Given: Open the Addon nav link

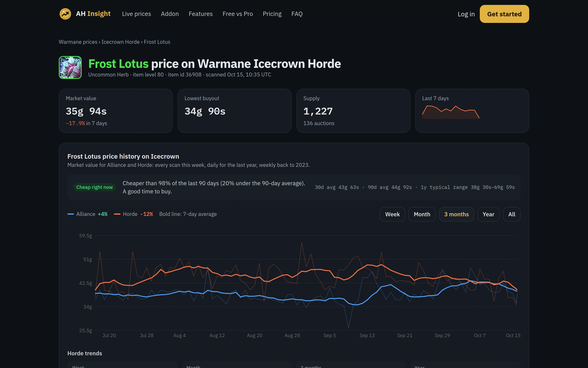Looking at the screenshot, I should coord(170,14).
